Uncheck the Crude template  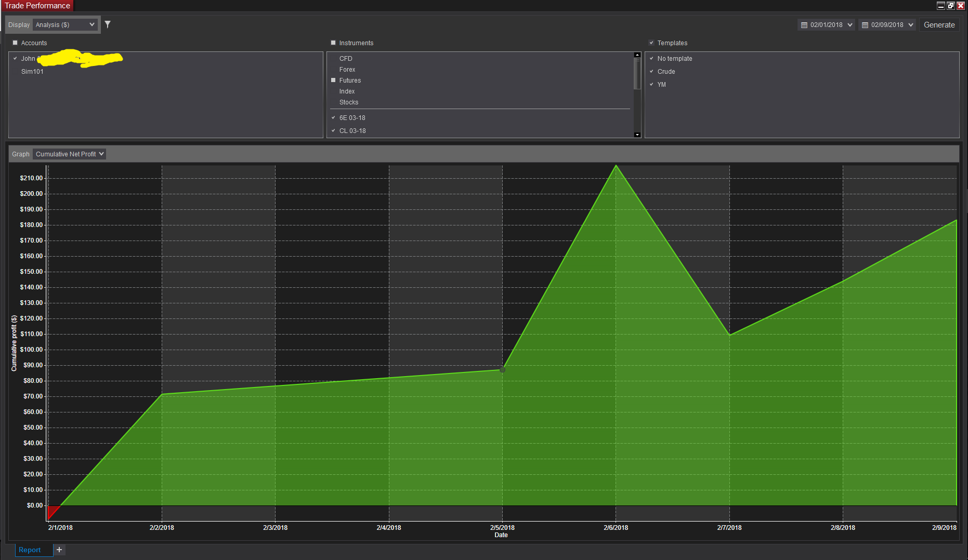tap(651, 71)
